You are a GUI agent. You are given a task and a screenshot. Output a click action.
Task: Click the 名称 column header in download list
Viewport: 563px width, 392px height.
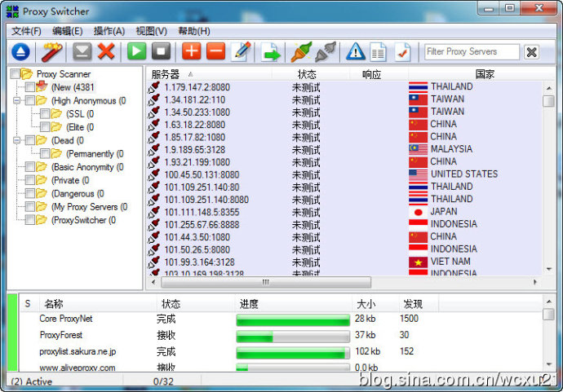point(97,304)
